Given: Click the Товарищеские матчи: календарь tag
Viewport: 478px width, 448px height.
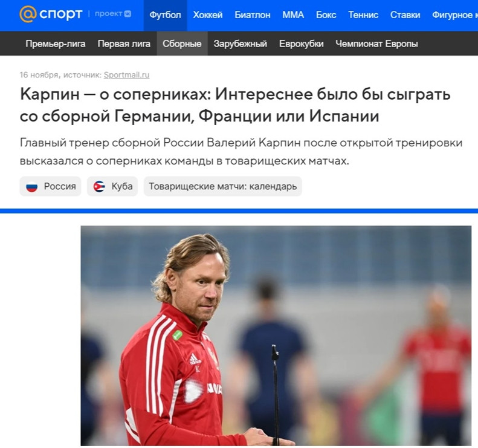Looking at the screenshot, I should pyautogui.click(x=223, y=186).
